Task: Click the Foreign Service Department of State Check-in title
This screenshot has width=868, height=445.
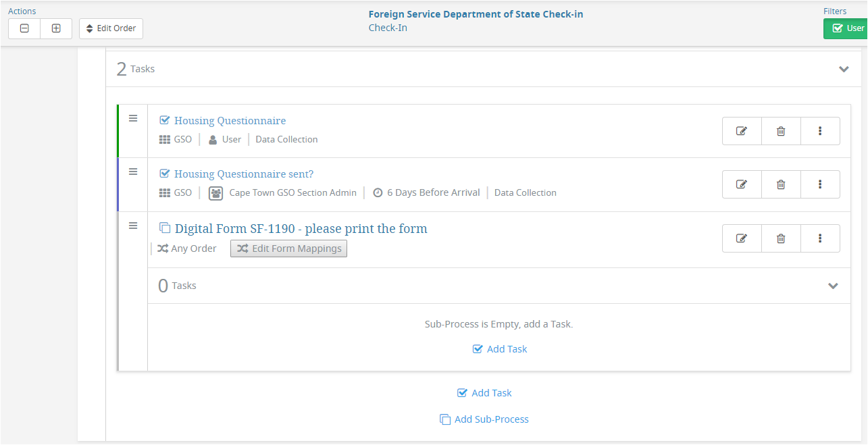Action: click(x=476, y=14)
